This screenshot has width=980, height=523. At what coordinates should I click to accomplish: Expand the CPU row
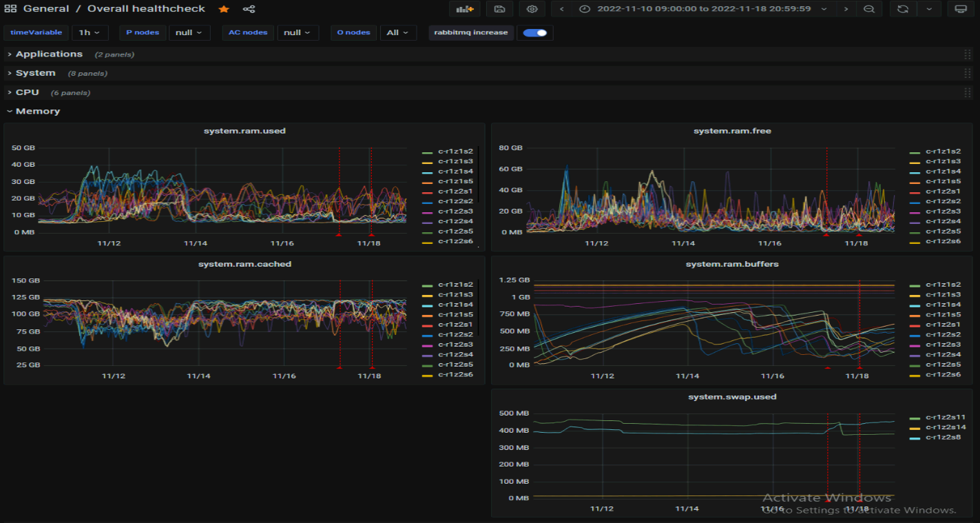(28, 92)
